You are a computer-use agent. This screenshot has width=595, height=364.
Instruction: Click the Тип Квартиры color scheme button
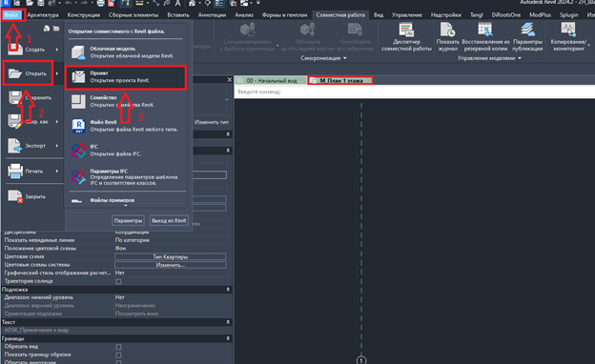pos(171,256)
